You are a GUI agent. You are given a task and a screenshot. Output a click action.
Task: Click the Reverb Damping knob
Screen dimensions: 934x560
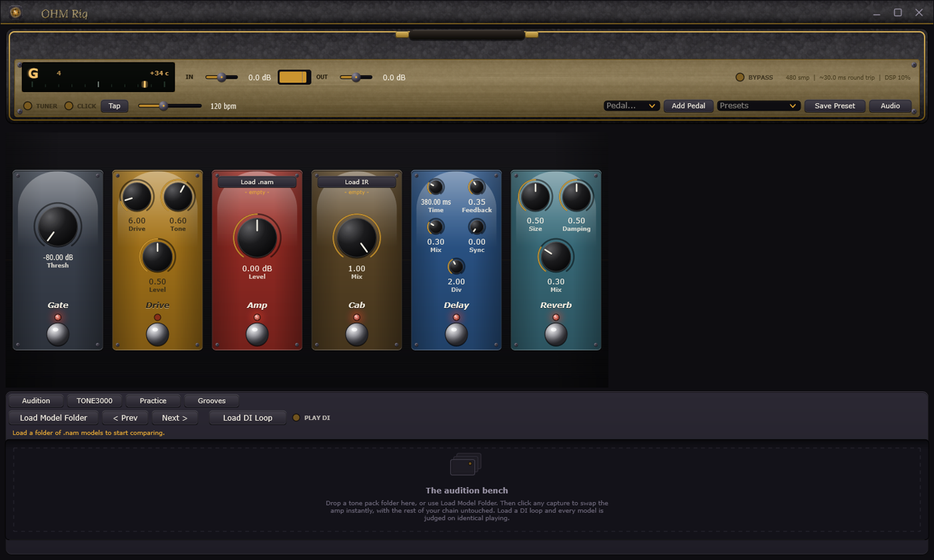(x=576, y=197)
